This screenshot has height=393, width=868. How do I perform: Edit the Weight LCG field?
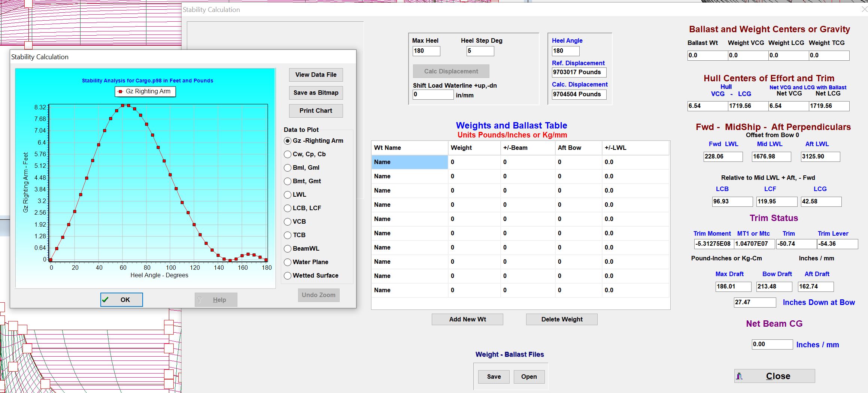[x=789, y=55]
